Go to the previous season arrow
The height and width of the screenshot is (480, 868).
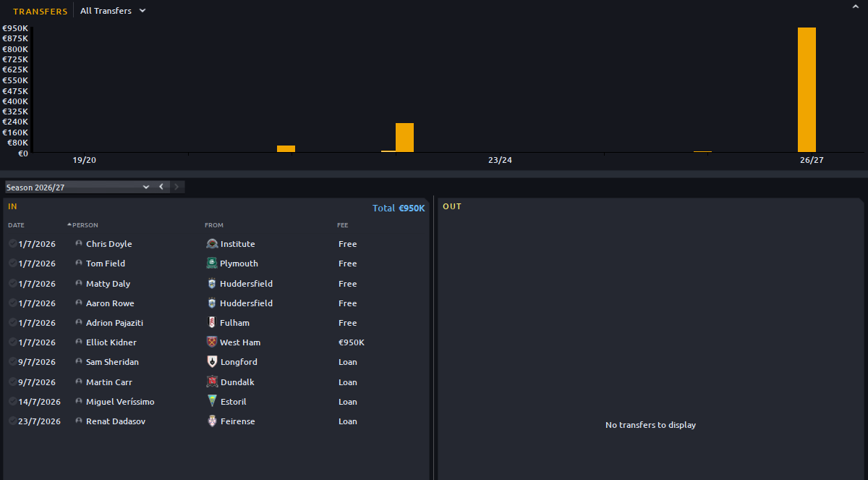(x=162, y=187)
